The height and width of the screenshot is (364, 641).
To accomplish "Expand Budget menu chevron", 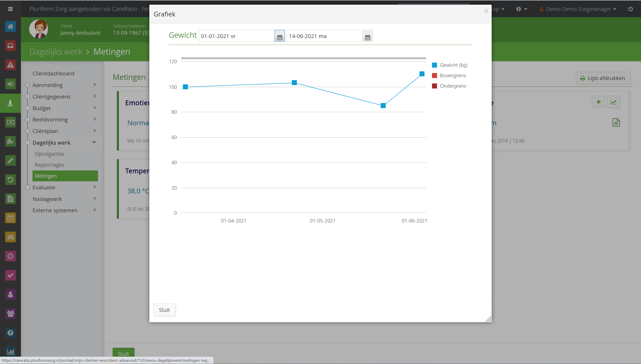I will (95, 108).
